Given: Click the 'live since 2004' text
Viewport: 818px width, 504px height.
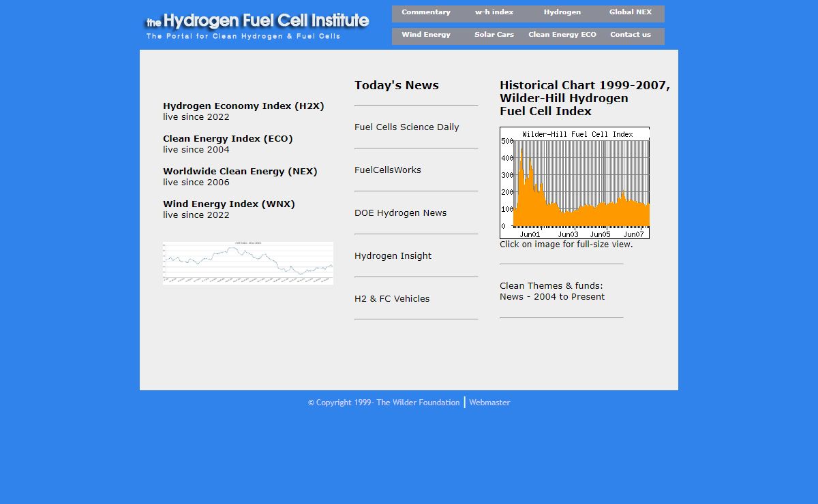Looking at the screenshot, I should [x=196, y=150].
